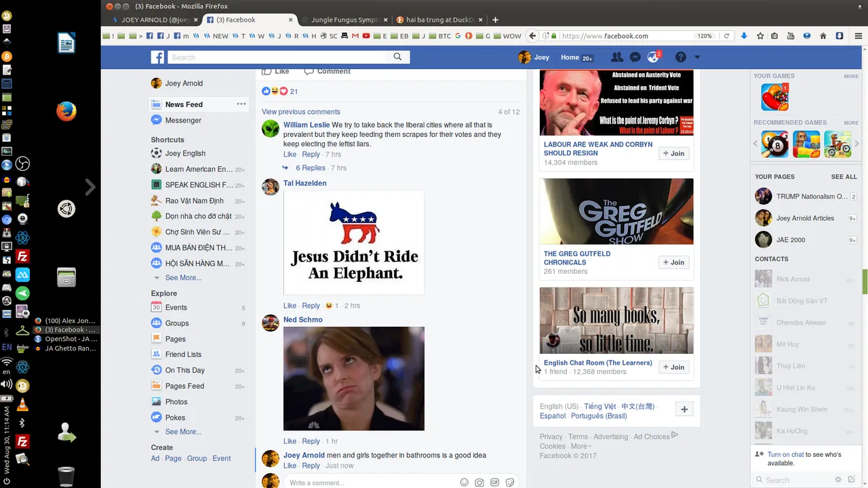
Task: Click the language plus button
Action: (684, 409)
